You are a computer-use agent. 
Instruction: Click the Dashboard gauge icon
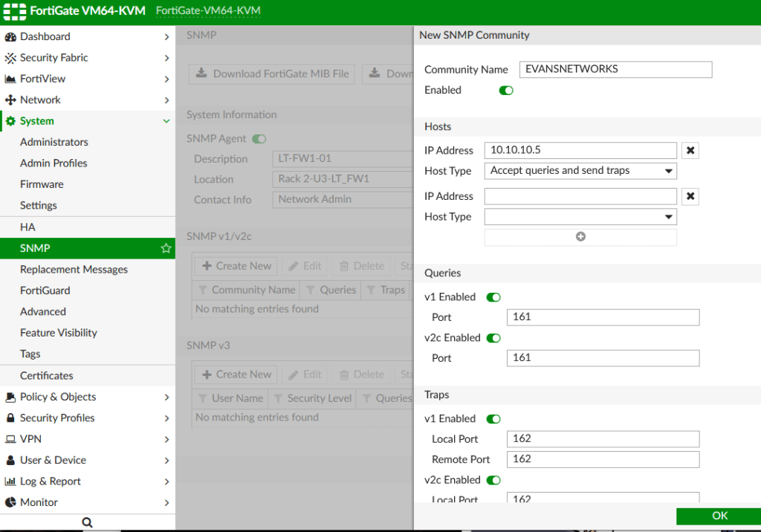click(x=10, y=37)
